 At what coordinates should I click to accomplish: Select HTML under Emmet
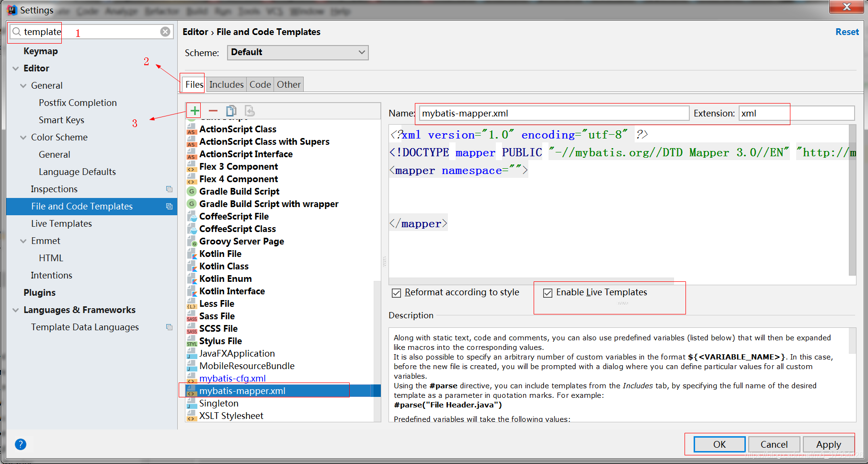tap(51, 258)
